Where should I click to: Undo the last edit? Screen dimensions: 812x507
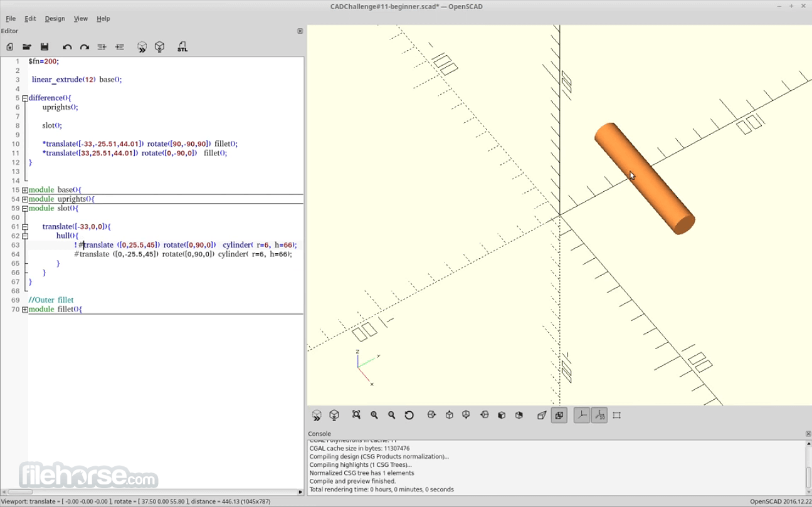(x=67, y=47)
